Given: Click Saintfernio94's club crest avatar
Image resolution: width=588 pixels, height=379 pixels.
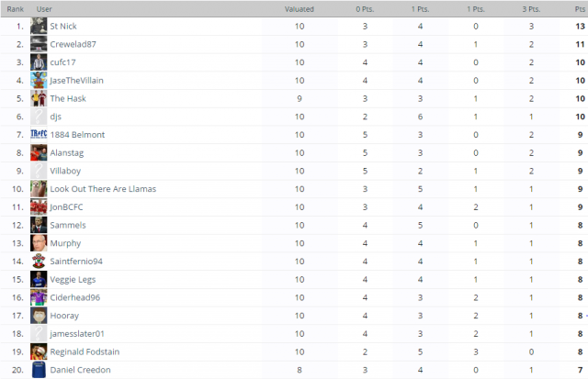Looking at the screenshot, I should (x=39, y=261).
